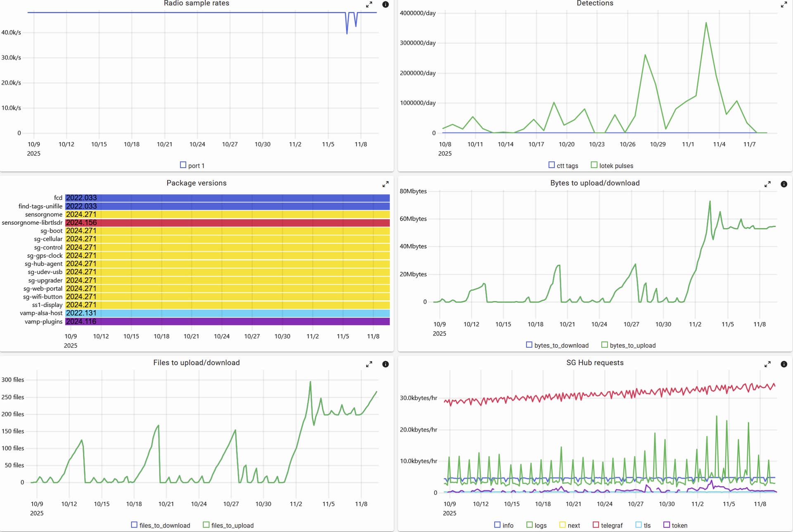Expand the SG Hub requests chart

click(x=767, y=364)
